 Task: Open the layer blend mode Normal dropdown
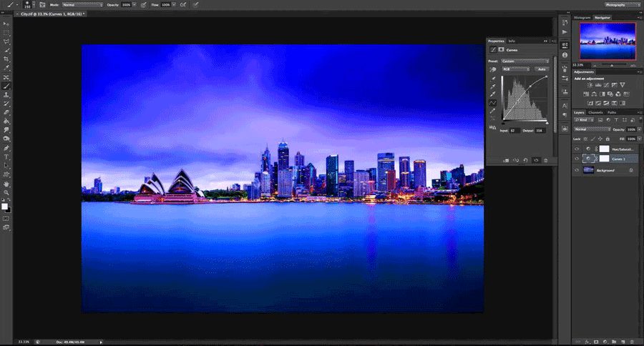(x=592, y=129)
